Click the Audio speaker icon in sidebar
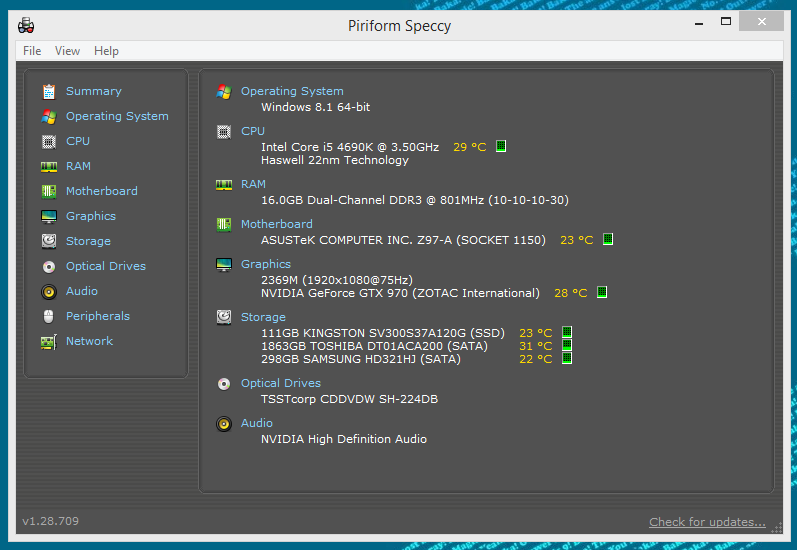Viewport: 797px width, 550px height. [49, 291]
